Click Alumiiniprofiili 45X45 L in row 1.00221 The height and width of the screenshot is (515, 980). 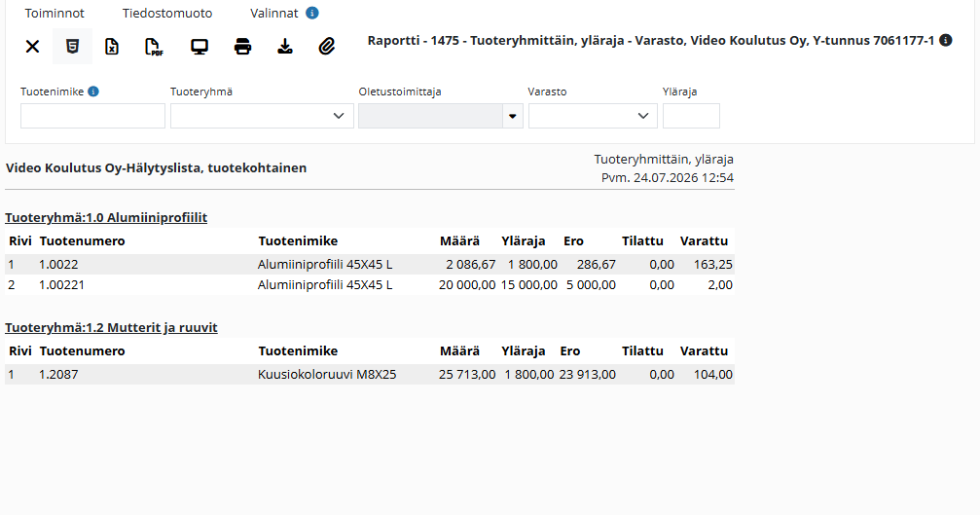pyautogui.click(x=325, y=285)
